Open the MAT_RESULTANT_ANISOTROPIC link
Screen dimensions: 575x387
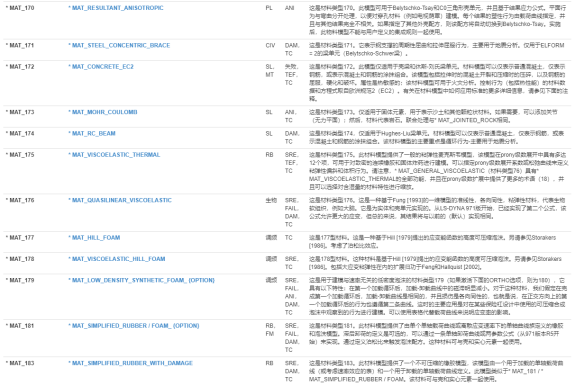pyautogui.click(x=116, y=8)
